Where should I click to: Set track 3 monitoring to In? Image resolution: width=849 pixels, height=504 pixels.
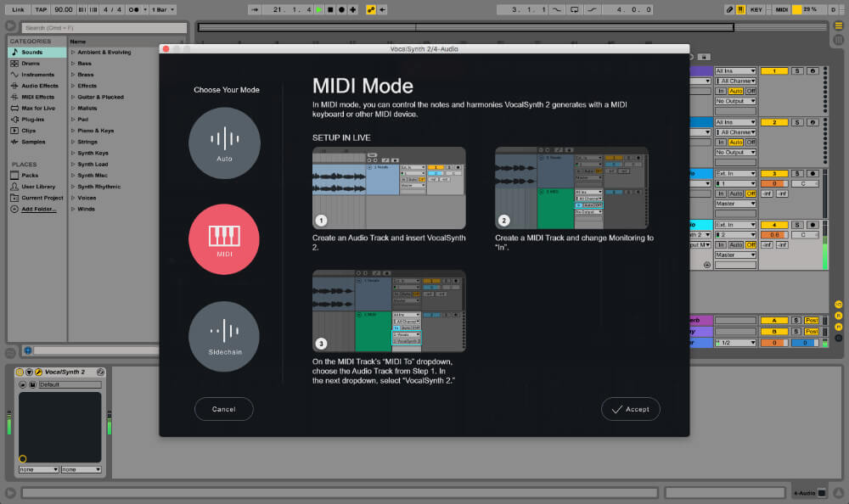(x=721, y=193)
